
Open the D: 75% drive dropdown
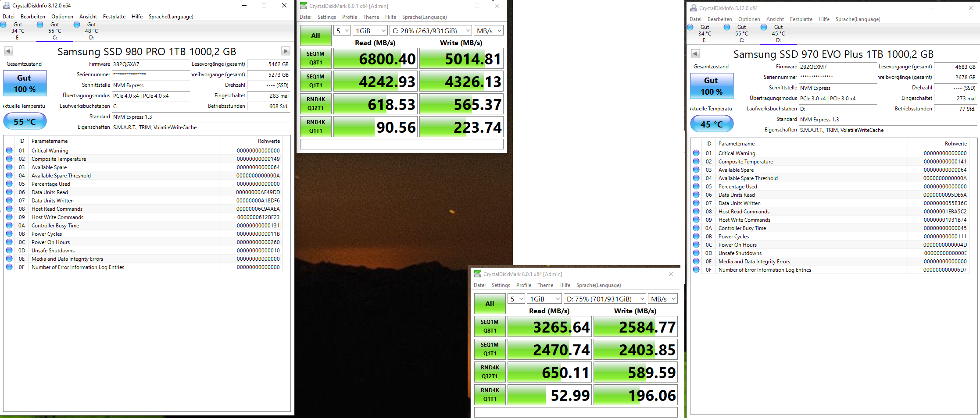tap(605, 299)
